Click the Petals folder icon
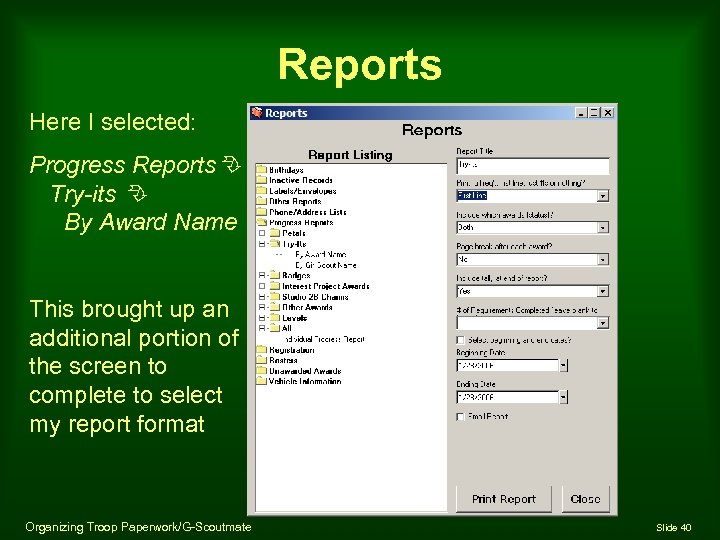The height and width of the screenshot is (540, 720). (275, 233)
